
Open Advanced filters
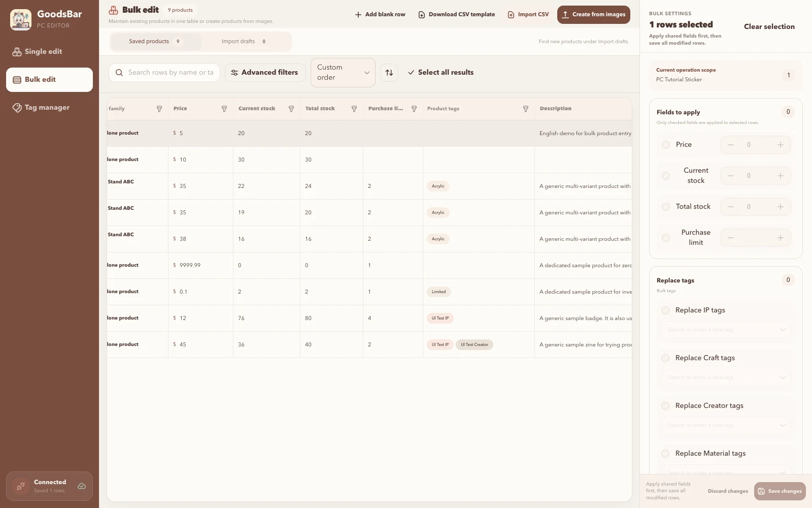[265, 73]
